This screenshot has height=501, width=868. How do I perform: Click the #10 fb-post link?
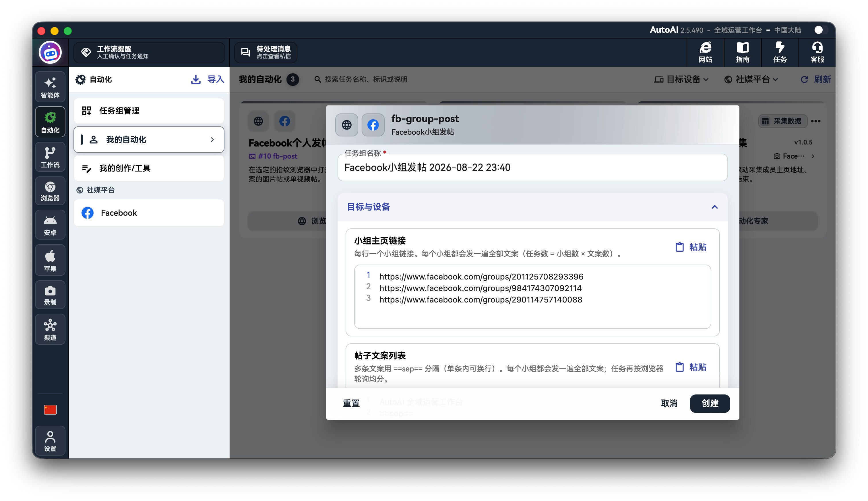[273, 156]
